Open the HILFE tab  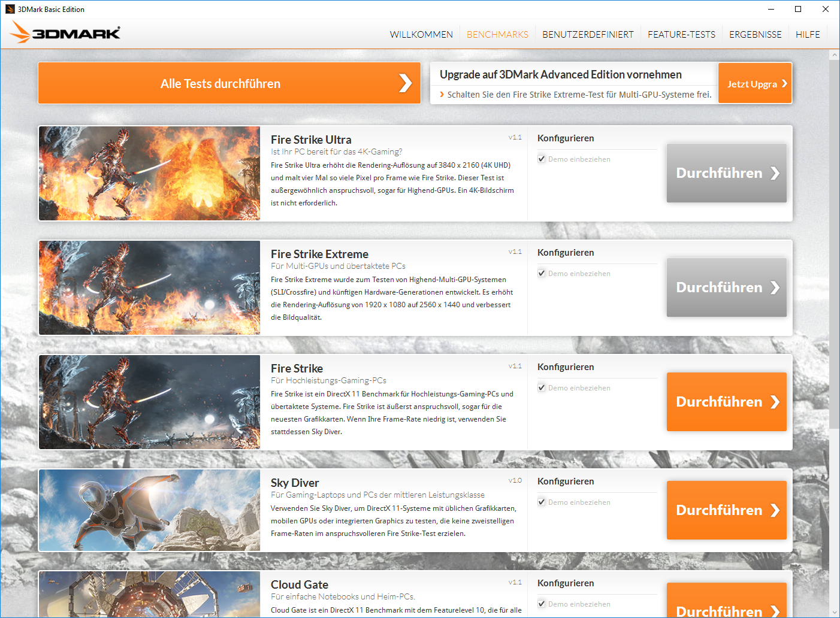click(x=808, y=35)
